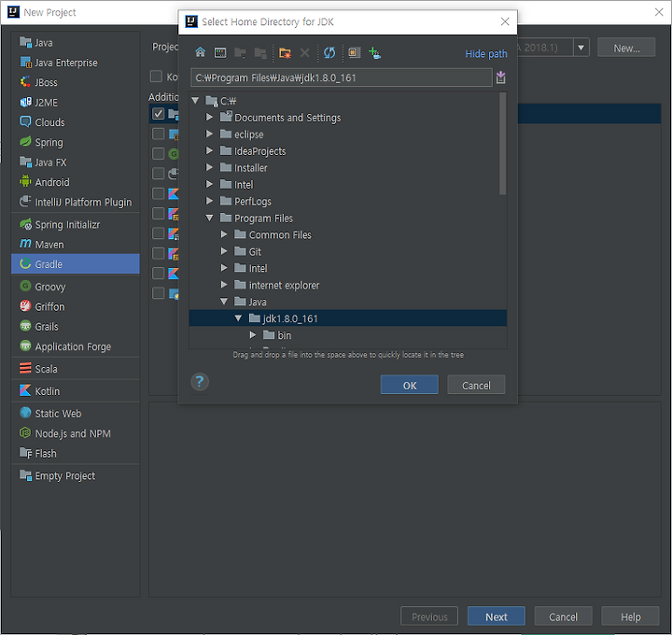Screen dimensions: 672x635
Task: Open the recent path history icon
Action: (x=500, y=78)
